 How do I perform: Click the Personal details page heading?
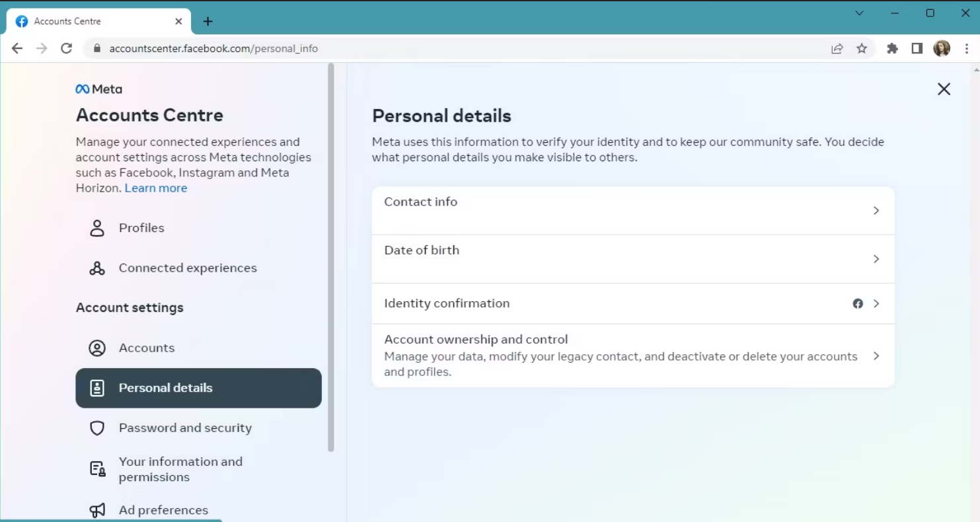(441, 116)
